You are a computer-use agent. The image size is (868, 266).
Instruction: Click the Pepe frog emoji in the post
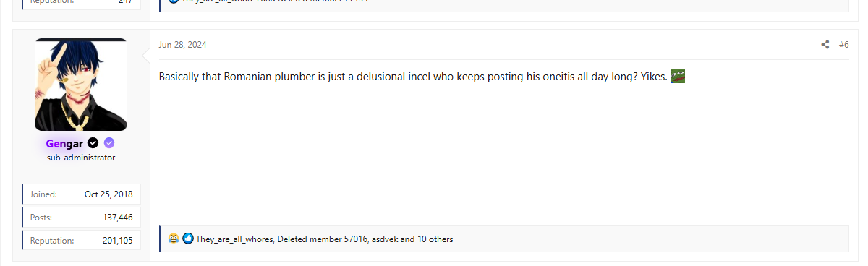(678, 76)
